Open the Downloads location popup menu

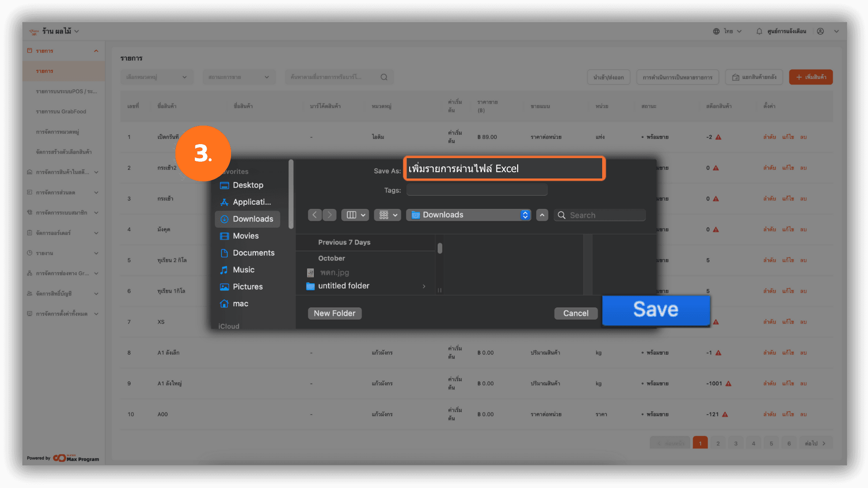pos(468,215)
